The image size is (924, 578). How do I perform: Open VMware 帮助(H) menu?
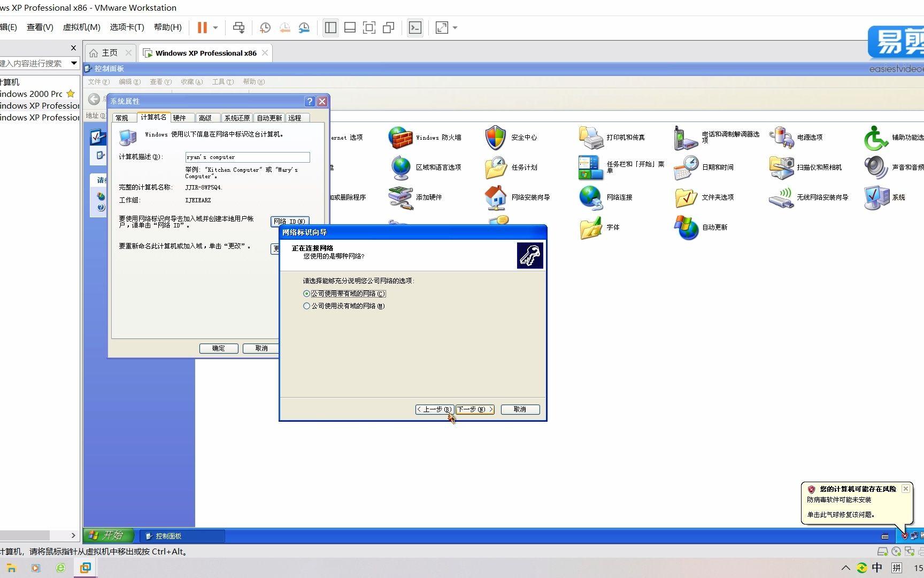coord(167,27)
